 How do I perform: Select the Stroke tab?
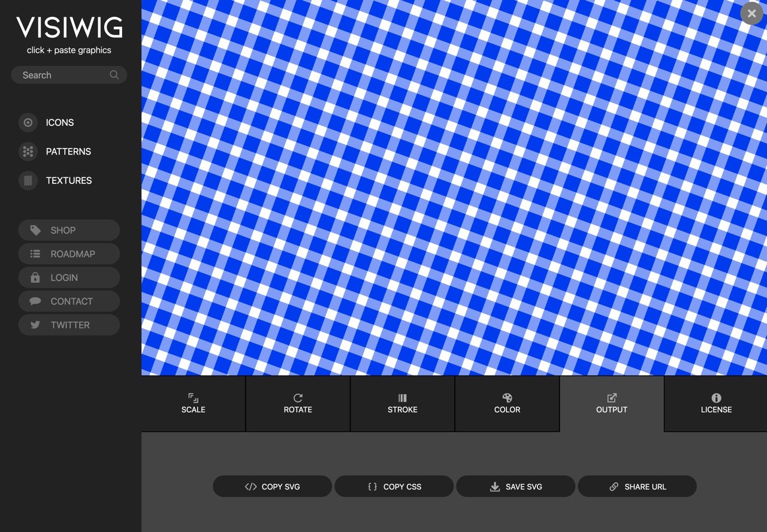402,403
